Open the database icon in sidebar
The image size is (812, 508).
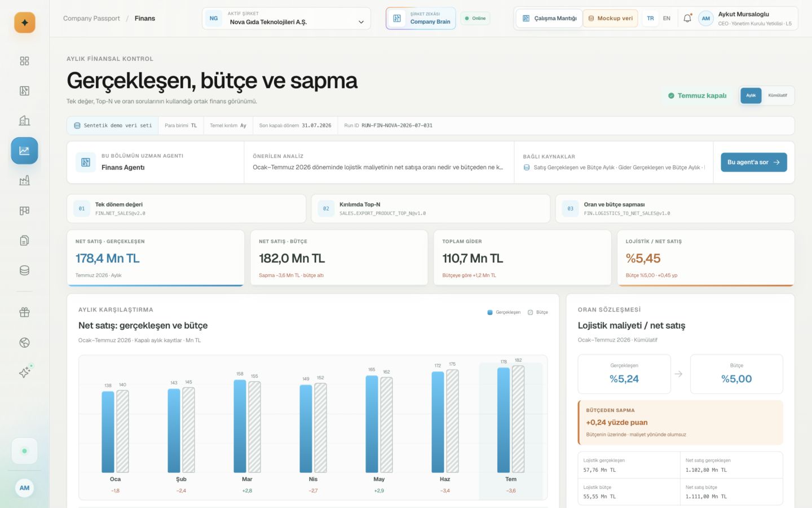[x=24, y=270]
